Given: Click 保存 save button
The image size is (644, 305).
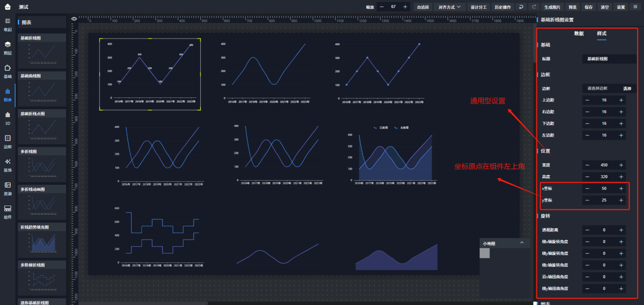Looking at the screenshot, I should [589, 7].
